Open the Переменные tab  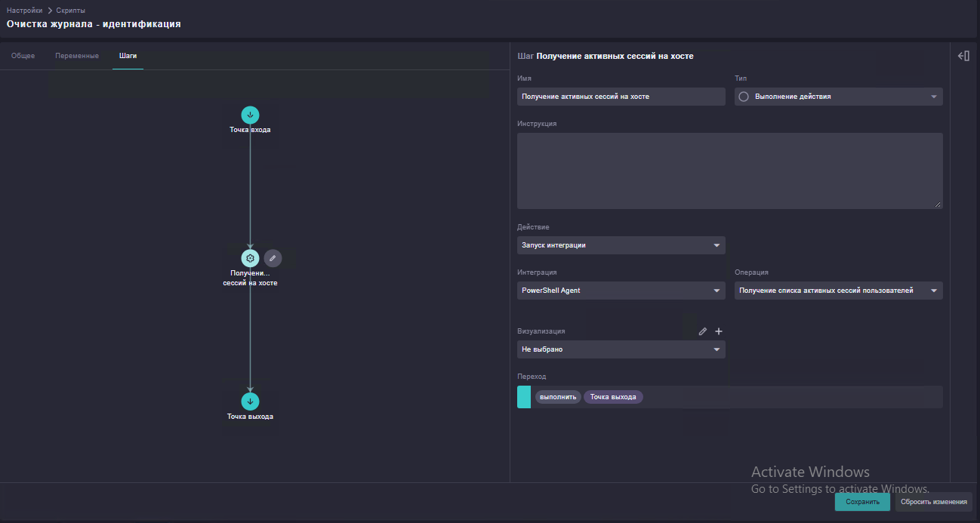tap(77, 56)
